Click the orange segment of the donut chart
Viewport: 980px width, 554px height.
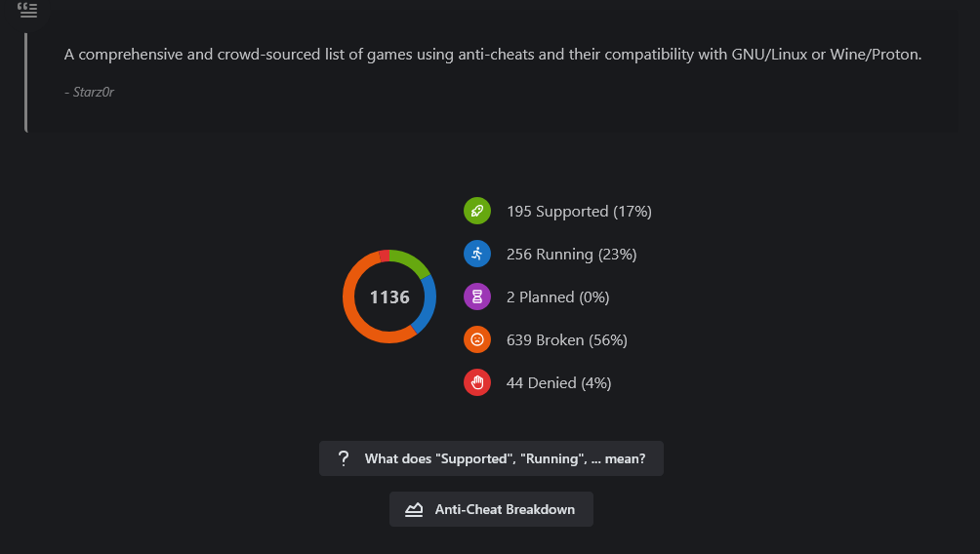[351, 312]
